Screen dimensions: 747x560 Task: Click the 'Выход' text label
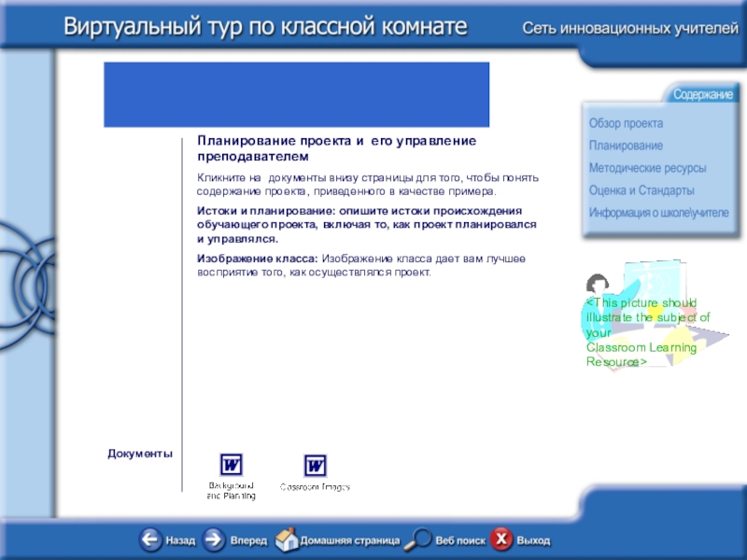pos(533,540)
